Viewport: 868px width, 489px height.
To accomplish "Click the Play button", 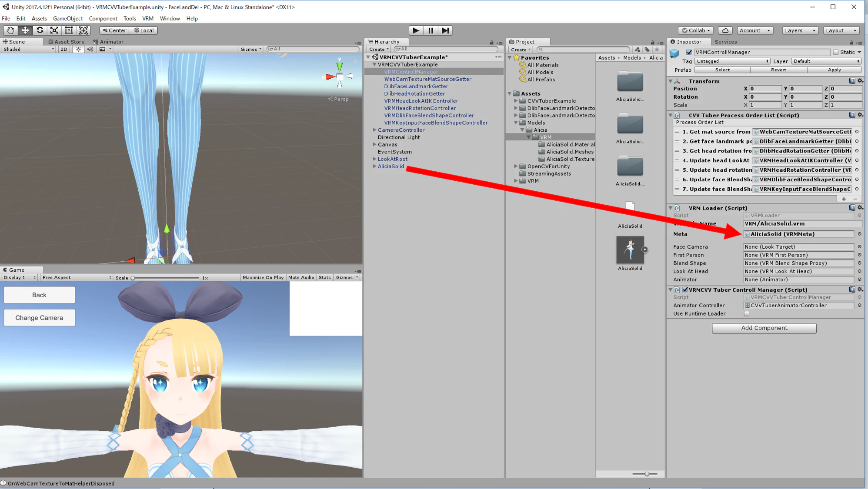I will (x=416, y=30).
